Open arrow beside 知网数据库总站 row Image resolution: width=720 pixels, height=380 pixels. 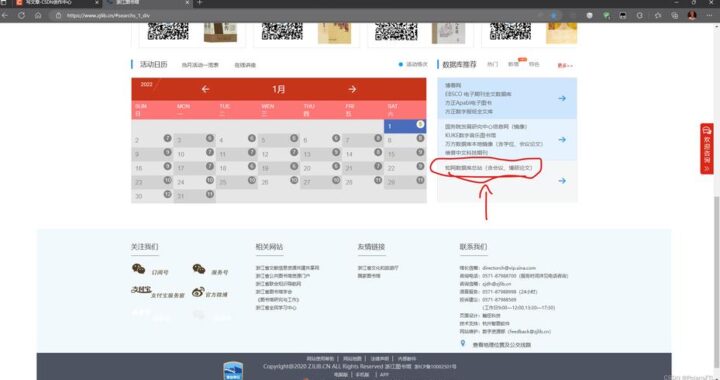(562, 181)
